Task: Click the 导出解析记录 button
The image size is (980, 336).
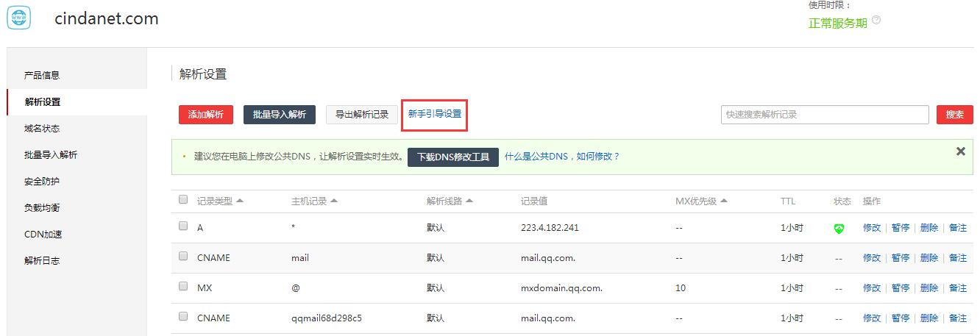Action: click(362, 115)
